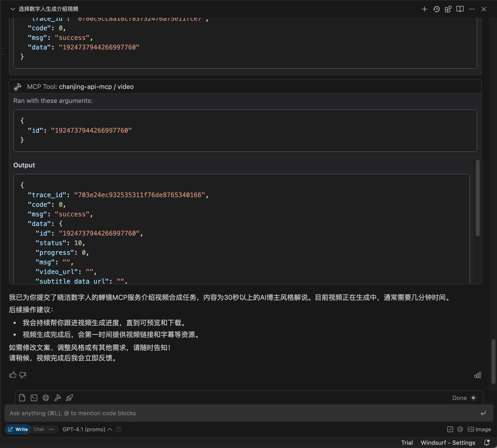Click the top block's "data" value line
Screen dimensions: 497x448
[x=83, y=47]
